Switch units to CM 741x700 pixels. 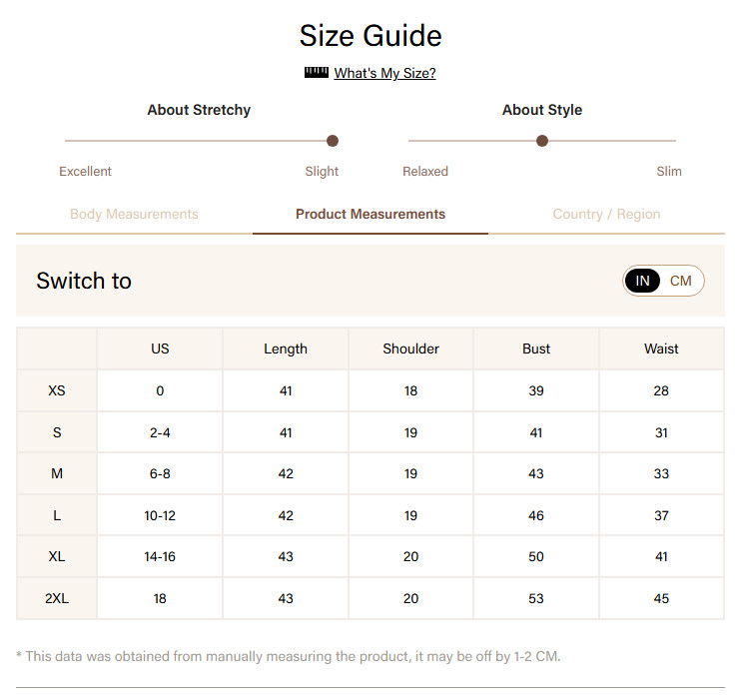680,281
